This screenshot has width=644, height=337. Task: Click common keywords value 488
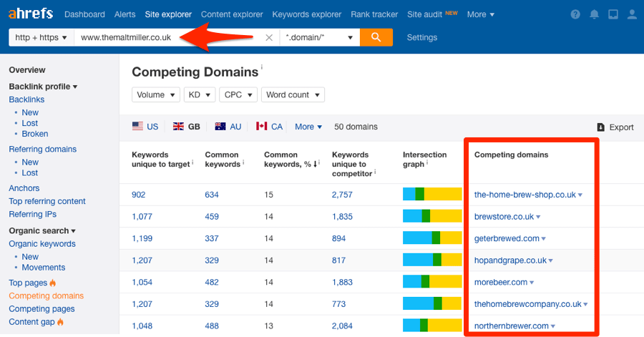(x=212, y=326)
